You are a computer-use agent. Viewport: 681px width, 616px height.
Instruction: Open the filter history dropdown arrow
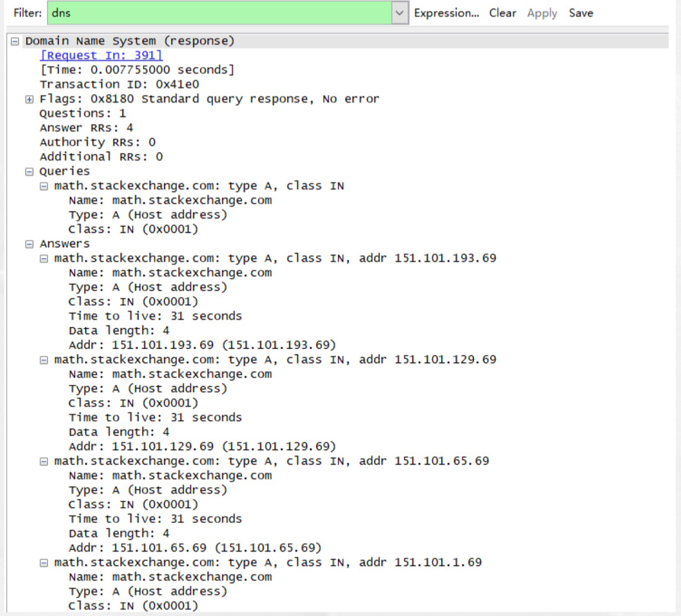pos(399,13)
